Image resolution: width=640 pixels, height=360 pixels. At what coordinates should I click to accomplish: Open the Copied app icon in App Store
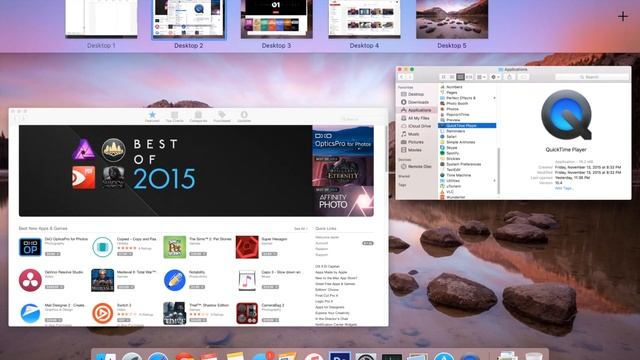102,247
